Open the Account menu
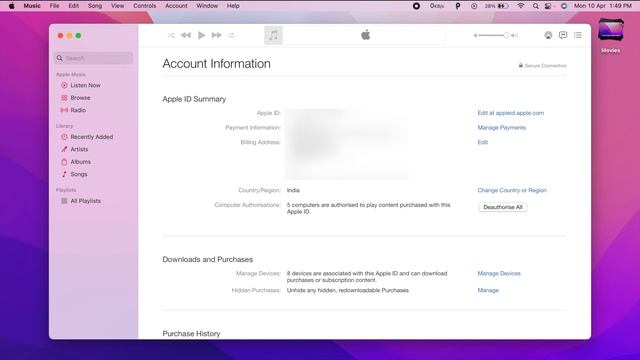The width and height of the screenshot is (640, 360). 176,6
